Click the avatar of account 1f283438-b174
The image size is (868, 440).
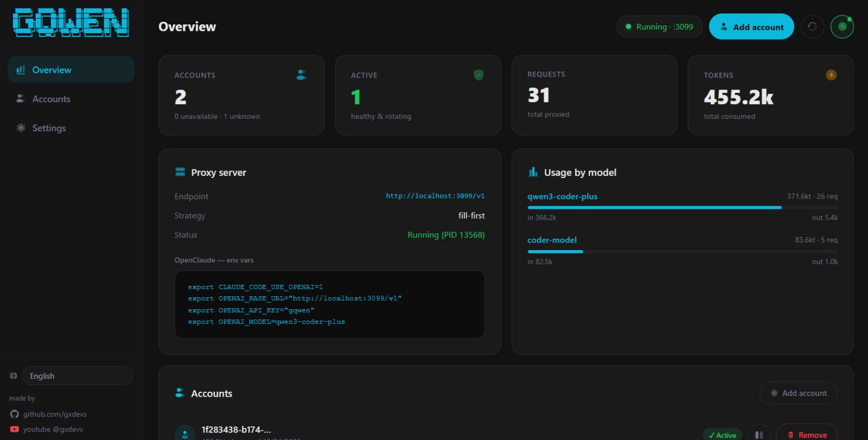(184, 433)
